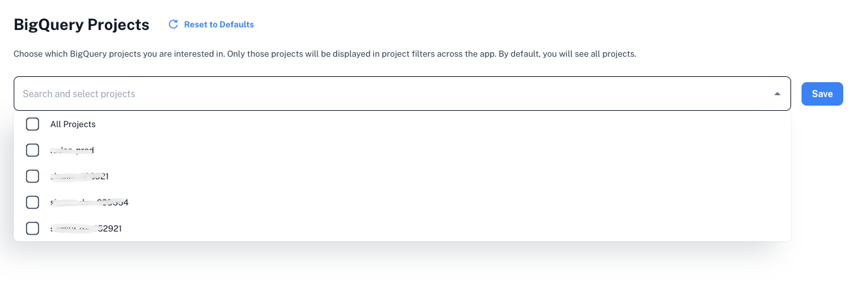
Task: Toggle the checkbox for the project ending in 554
Action: 33,202
